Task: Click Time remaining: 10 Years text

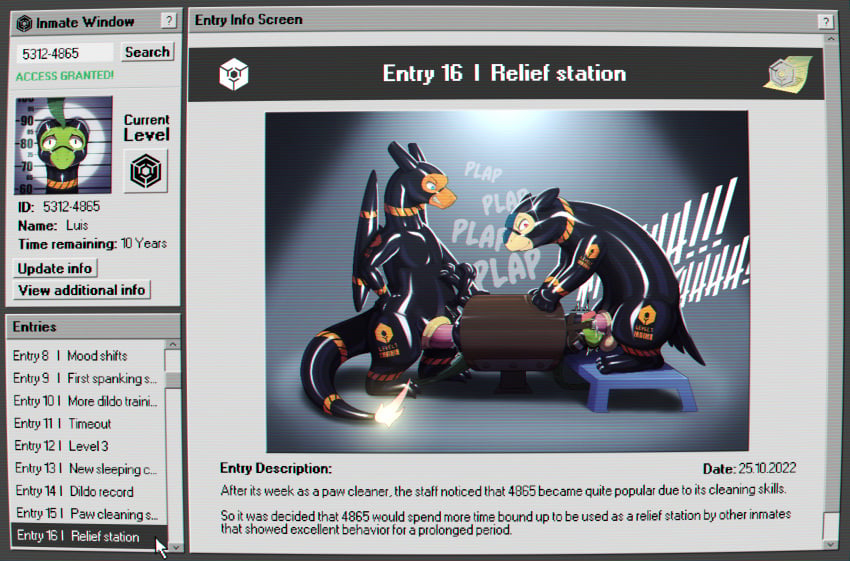Action: [x=93, y=244]
